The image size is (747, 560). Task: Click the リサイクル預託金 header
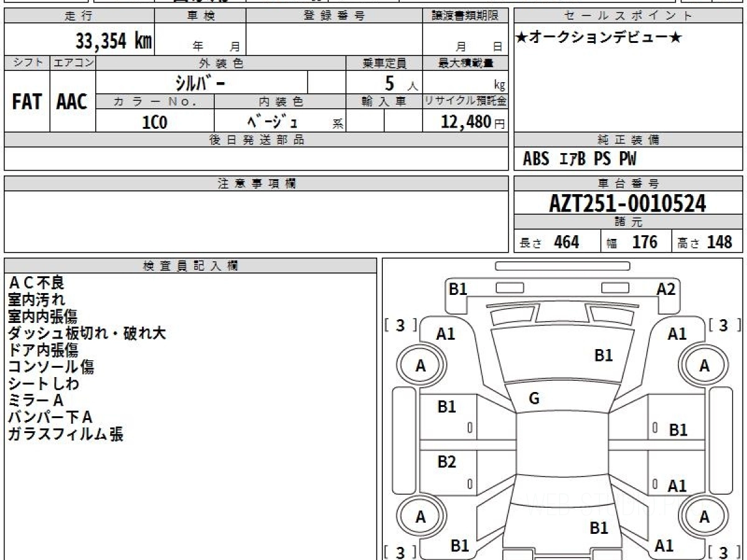click(x=465, y=101)
